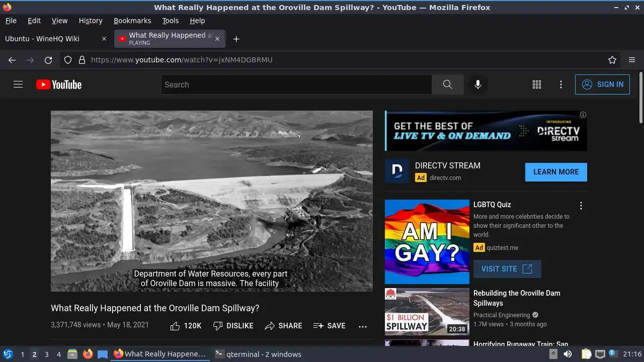The height and width of the screenshot is (362, 644).
Task: Launch Firefox from the panel
Action: pos(88,354)
